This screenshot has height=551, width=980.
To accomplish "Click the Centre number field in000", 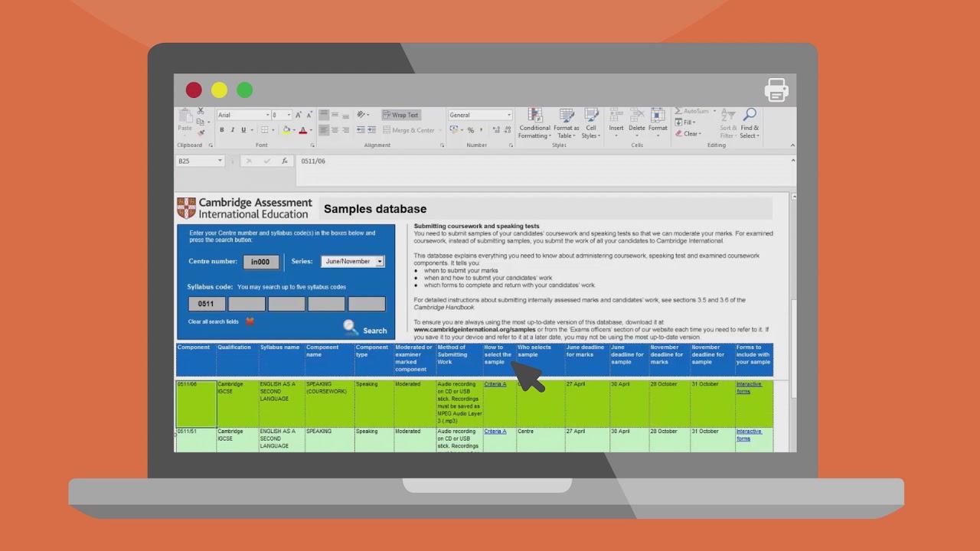I will point(260,262).
